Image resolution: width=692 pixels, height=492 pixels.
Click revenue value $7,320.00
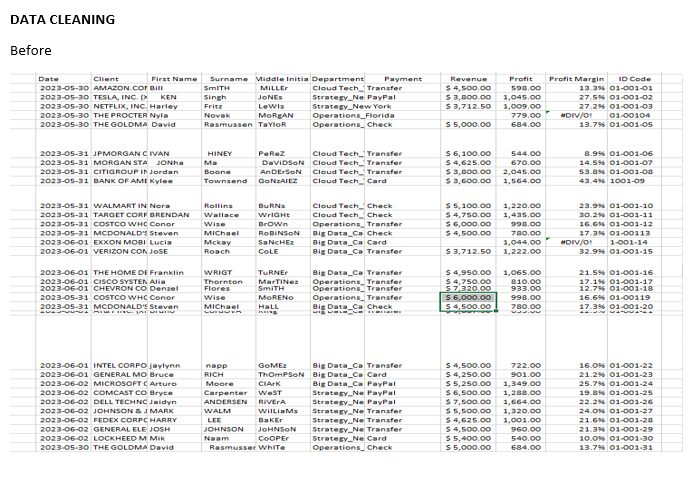[x=468, y=289]
